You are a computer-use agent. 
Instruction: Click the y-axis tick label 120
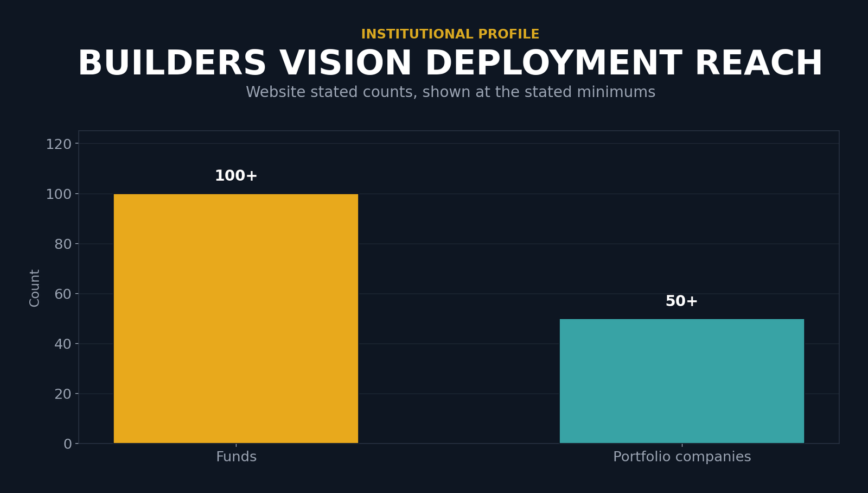(x=59, y=144)
